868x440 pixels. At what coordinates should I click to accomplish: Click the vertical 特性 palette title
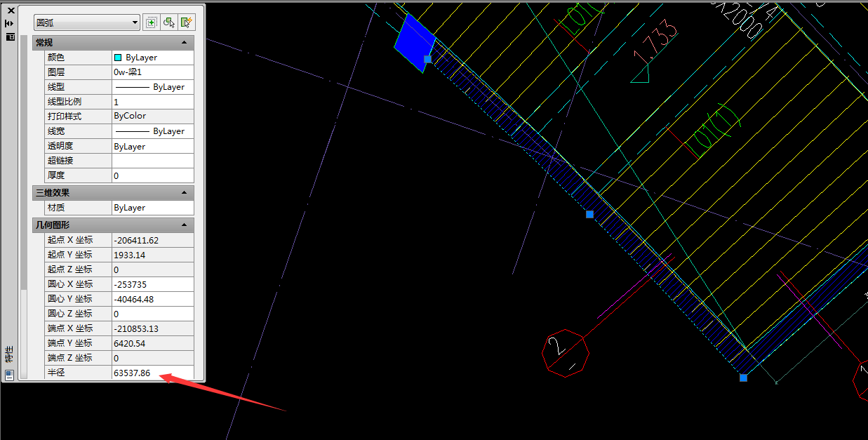coord(10,354)
